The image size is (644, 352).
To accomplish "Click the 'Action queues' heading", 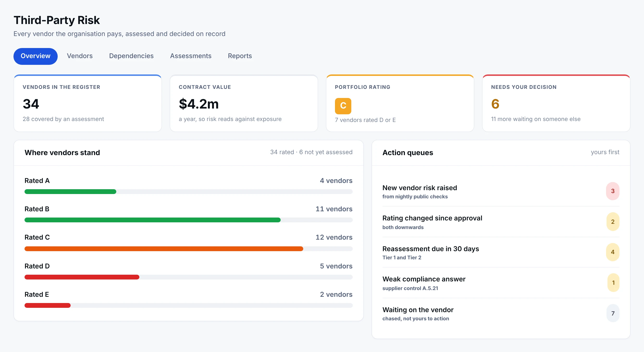I will point(408,153).
